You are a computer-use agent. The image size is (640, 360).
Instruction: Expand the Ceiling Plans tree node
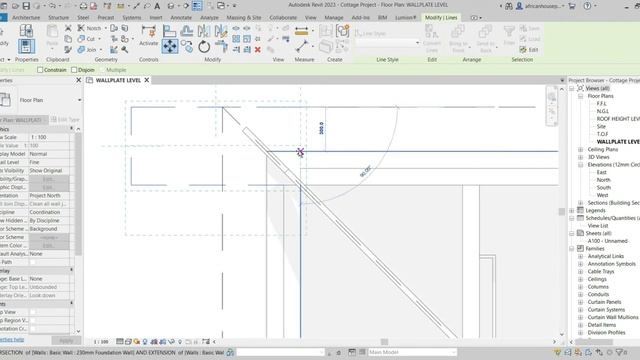coord(580,149)
